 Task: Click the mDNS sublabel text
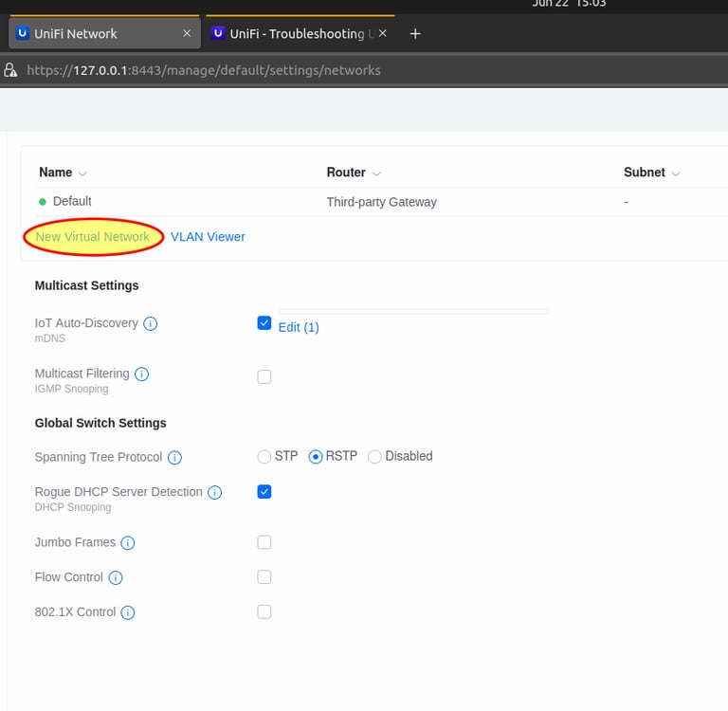(x=50, y=338)
